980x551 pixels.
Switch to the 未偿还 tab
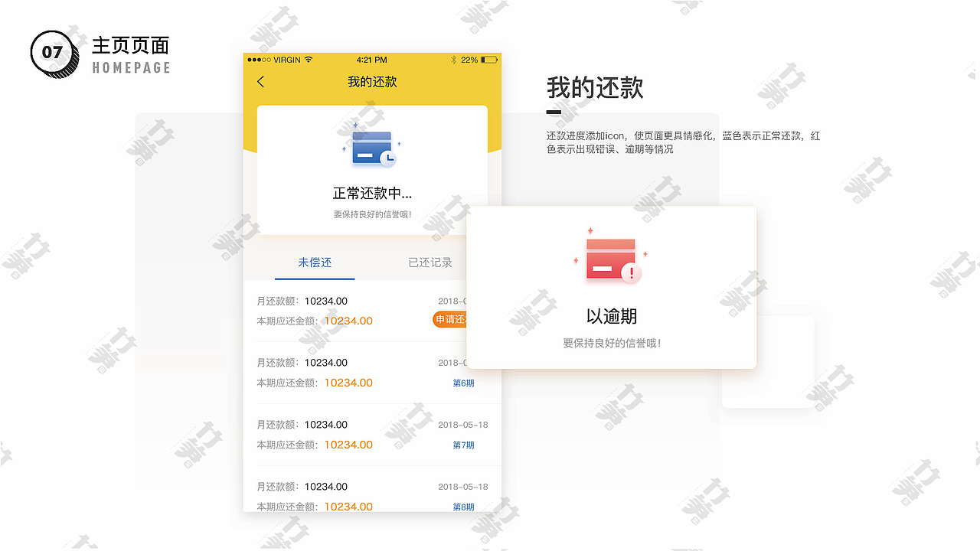click(x=315, y=262)
